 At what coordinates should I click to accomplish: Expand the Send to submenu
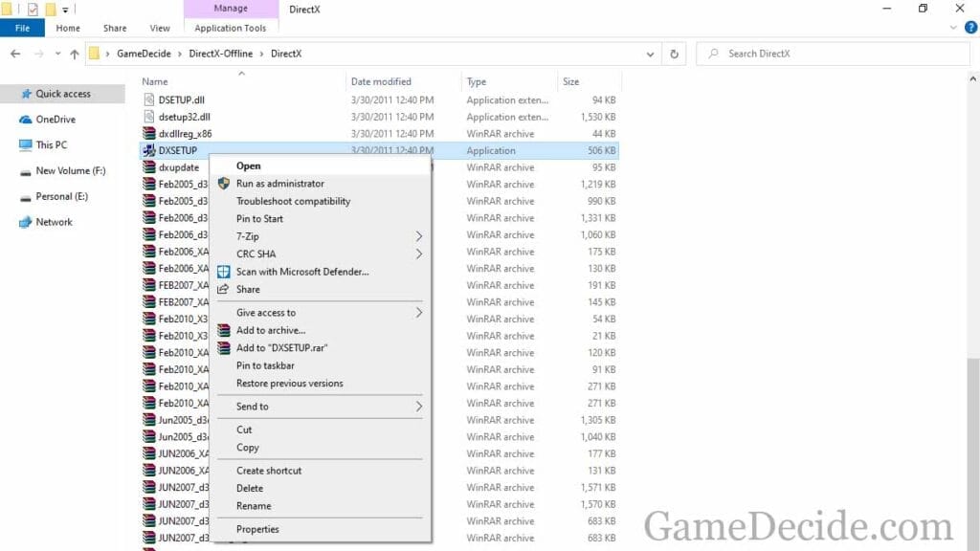coord(418,407)
